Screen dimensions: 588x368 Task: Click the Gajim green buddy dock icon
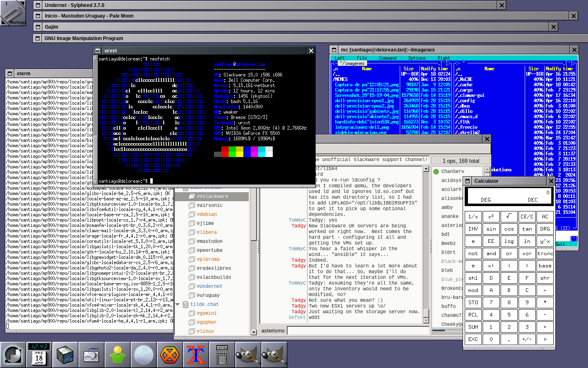[x=118, y=355]
